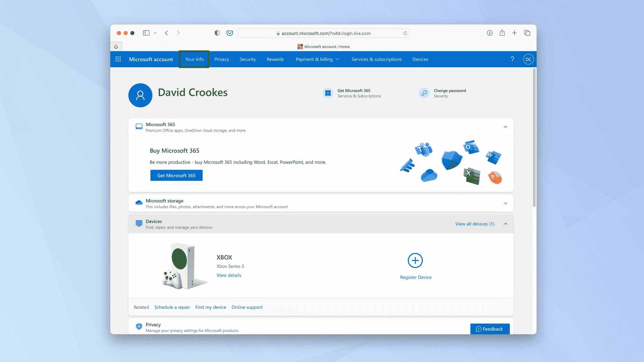Open View all devices (1) link
Screen dimensions: 644x362
pos(475,224)
